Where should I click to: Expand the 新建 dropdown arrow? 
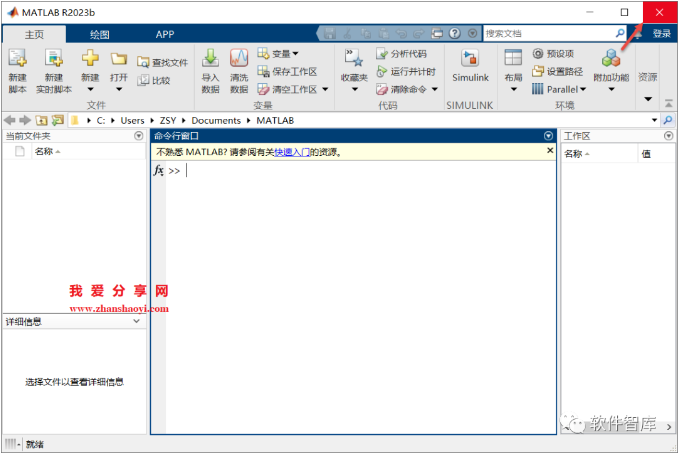[90, 90]
